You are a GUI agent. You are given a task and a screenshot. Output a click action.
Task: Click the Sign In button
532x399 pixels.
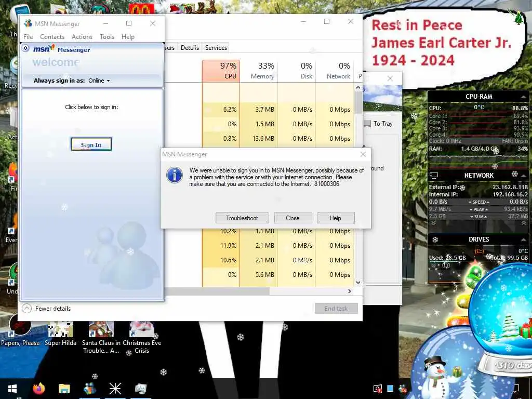point(91,144)
